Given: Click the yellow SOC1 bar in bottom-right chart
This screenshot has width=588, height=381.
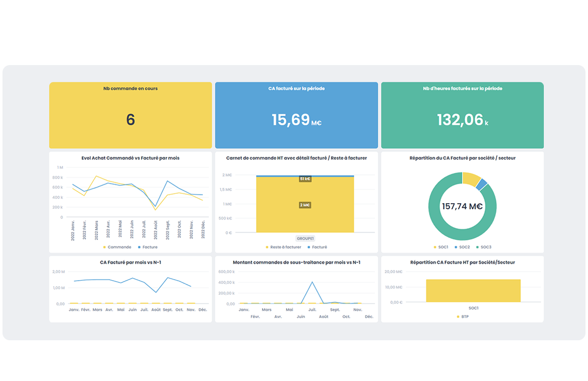Looking at the screenshot, I should pos(473,291).
